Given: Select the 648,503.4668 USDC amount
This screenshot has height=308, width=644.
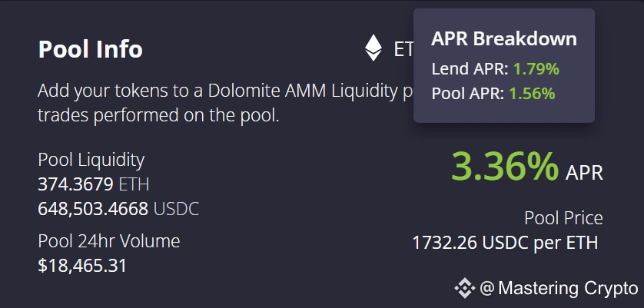Looking at the screenshot, I should click(x=118, y=209).
